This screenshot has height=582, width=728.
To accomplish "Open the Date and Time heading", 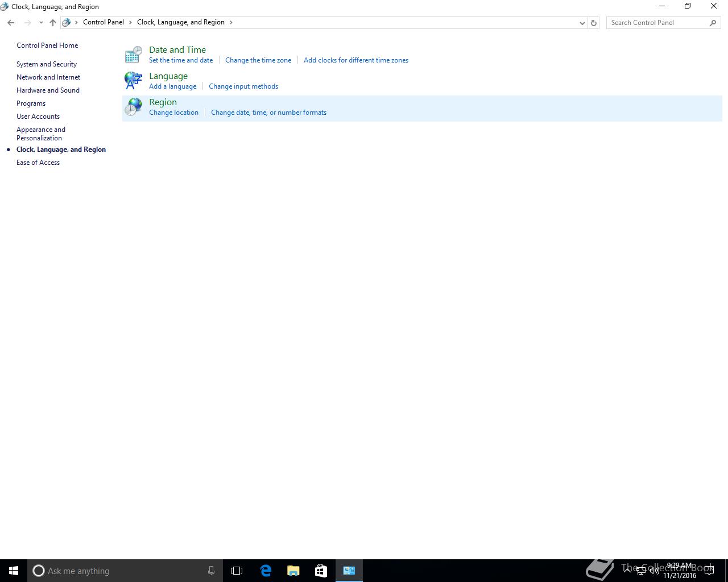I will (x=177, y=50).
